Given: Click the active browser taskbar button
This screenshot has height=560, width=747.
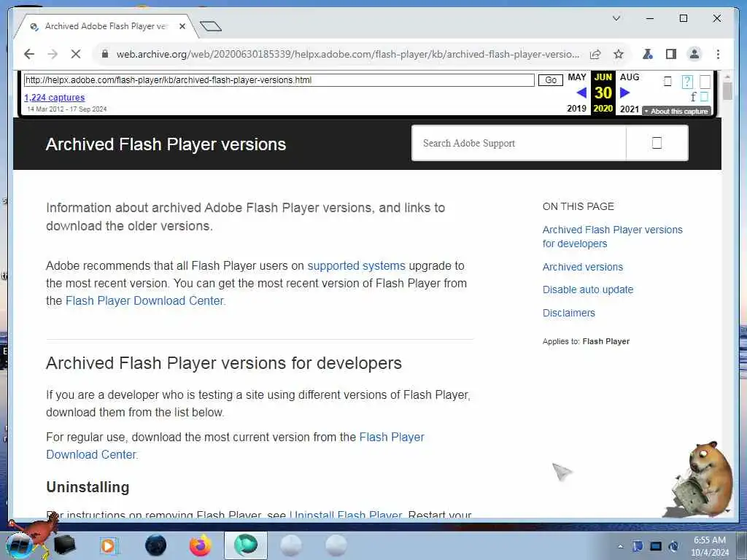Looking at the screenshot, I should pos(245,545).
